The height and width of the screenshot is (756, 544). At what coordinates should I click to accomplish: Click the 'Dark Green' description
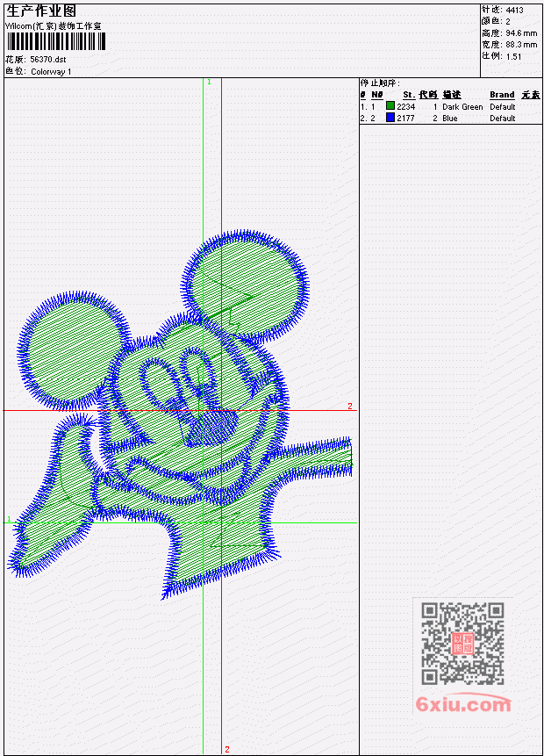(462, 106)
